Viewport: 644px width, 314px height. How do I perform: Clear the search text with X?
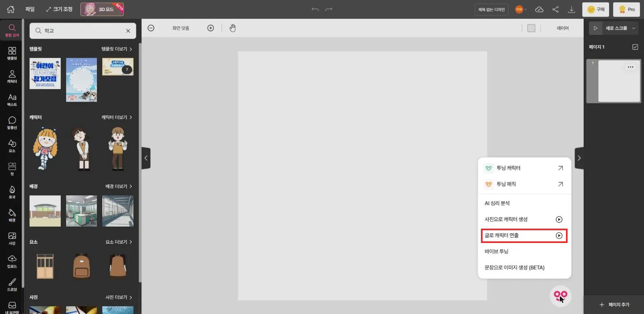coord(128,31)
